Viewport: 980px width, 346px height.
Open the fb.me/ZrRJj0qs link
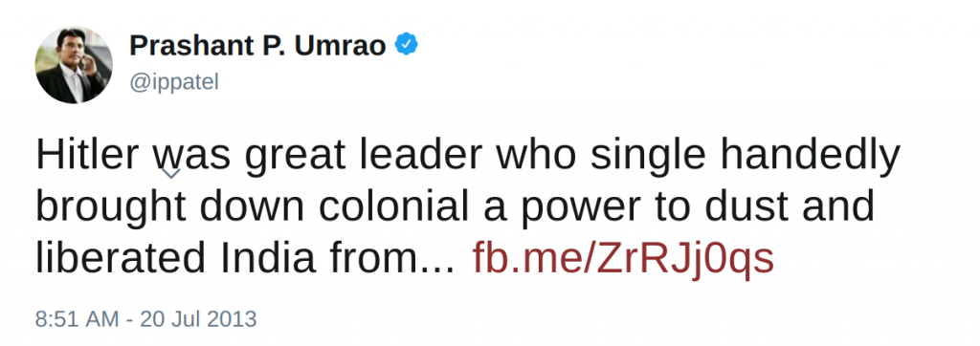623,257
